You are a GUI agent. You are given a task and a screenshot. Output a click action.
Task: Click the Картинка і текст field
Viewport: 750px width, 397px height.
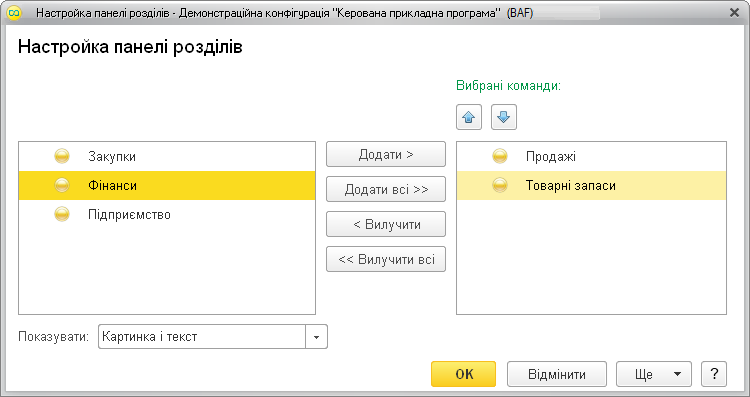click(x=202, y=337)
